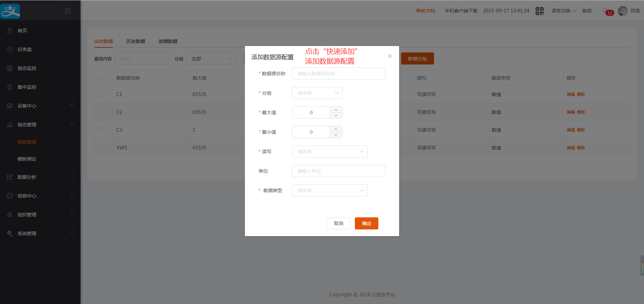Click the 首页 home icon in the sidebar

tap(10, 30)
